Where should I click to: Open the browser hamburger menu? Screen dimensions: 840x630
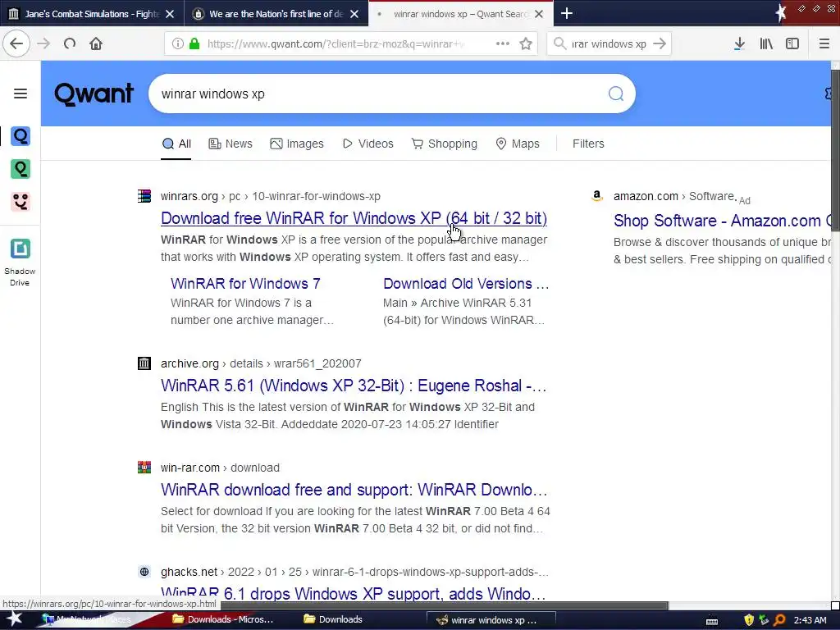[x=824, y=43]
